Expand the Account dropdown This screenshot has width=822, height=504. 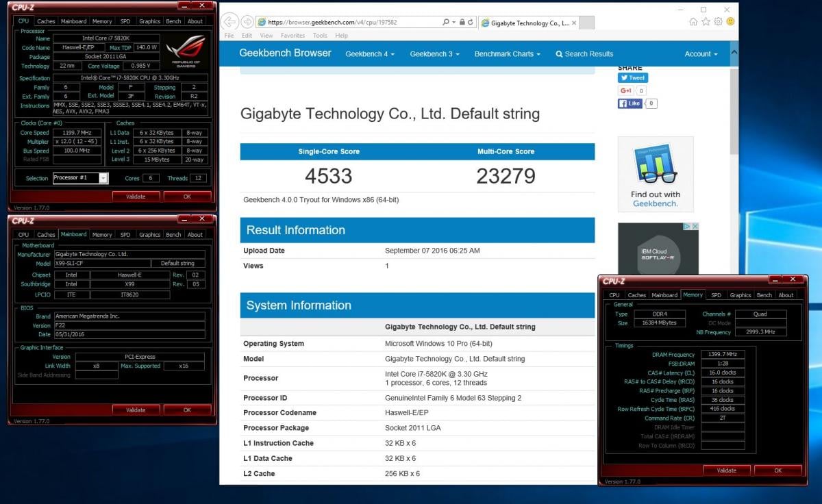tap(701, 54)
